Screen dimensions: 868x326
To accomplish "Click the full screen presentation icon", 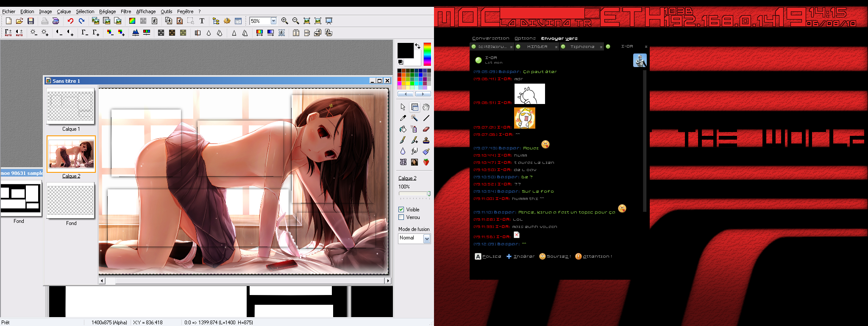I will [329, 21].
